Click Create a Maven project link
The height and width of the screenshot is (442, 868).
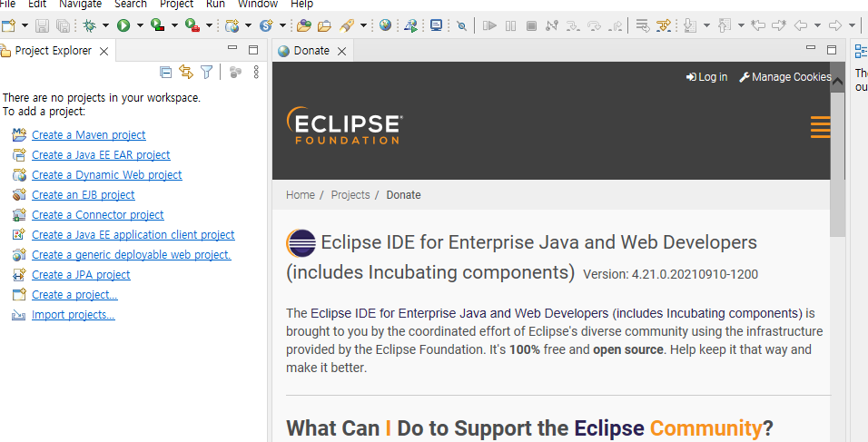point(89,135)
